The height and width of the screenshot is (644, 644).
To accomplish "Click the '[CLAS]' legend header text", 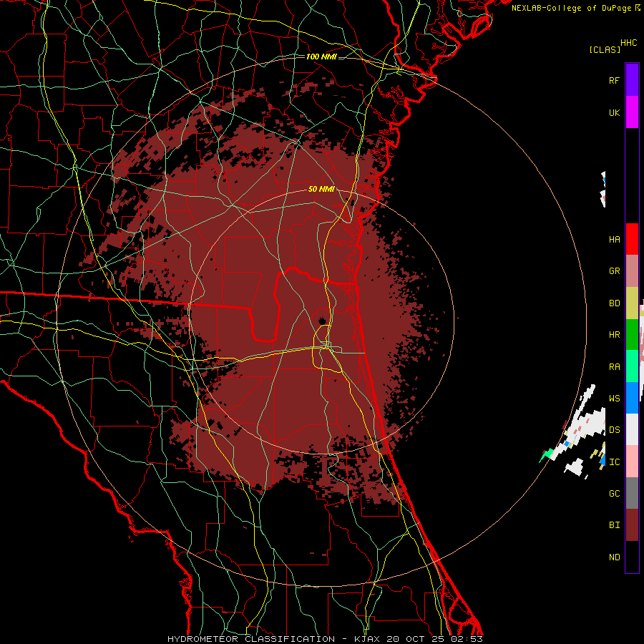I will pos(605,49).
